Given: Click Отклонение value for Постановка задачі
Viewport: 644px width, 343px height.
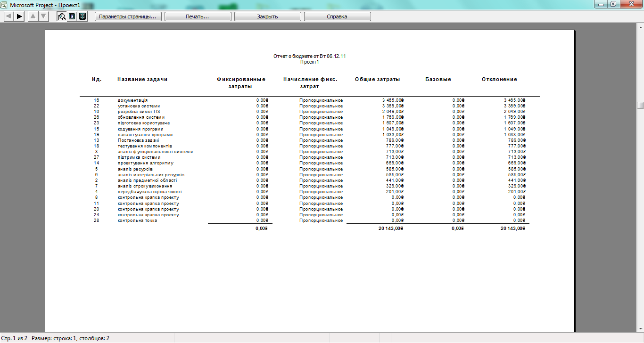Looking at the screenshot, I should [517, 140].
